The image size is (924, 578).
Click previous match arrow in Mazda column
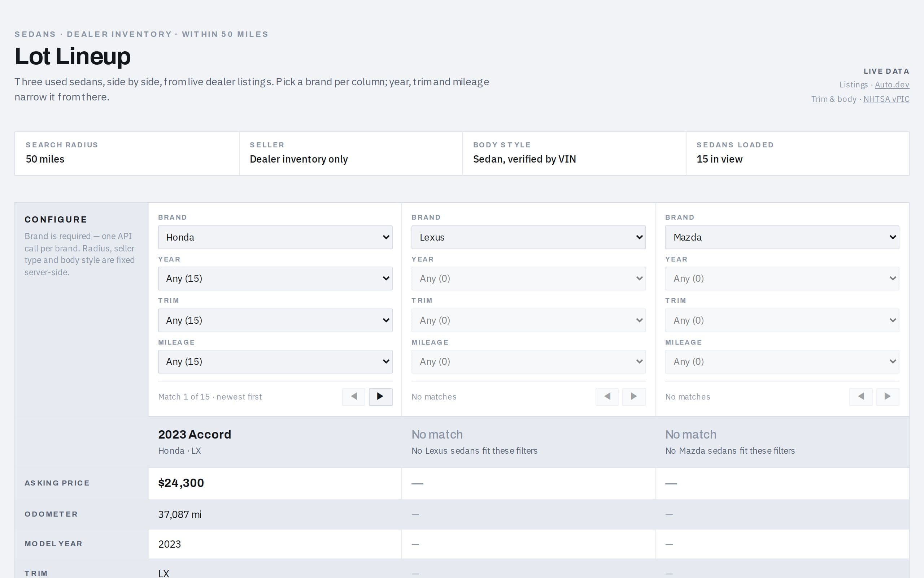(860, 396)
